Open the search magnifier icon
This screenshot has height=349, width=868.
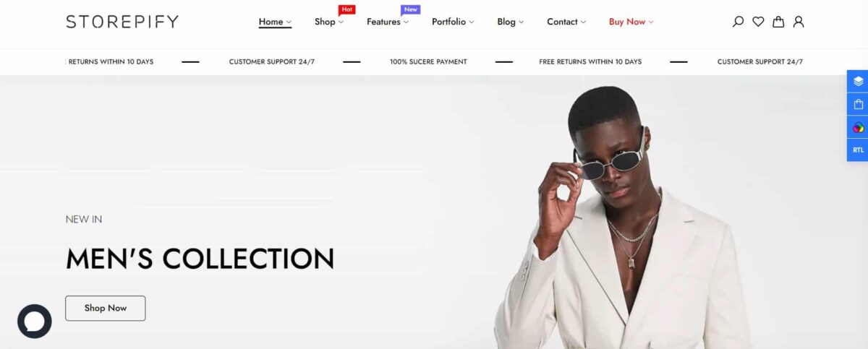pyautogui.click(x=738, y=22)
